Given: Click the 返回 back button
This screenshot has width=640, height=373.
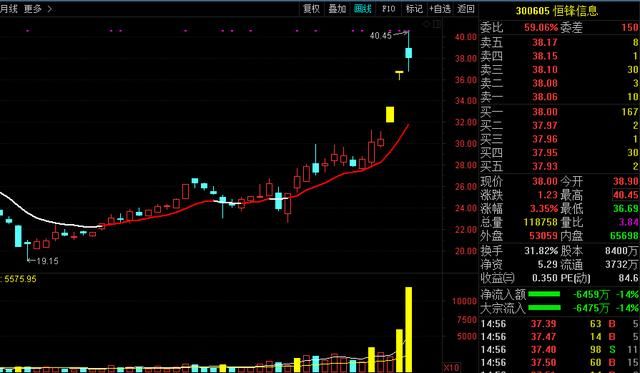Looking at the screenshot, I should tap(466, 9).
